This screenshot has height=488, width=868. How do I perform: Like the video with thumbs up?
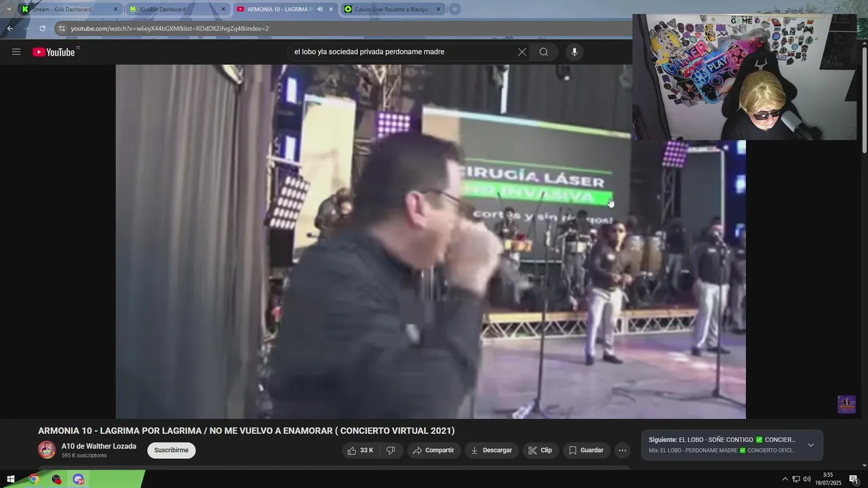coord(360,450)
